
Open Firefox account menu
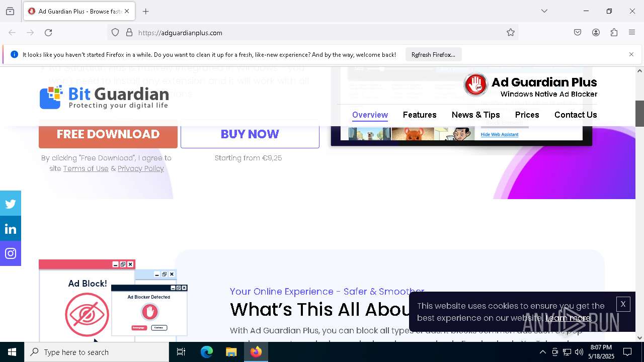[x=596, y=33]
